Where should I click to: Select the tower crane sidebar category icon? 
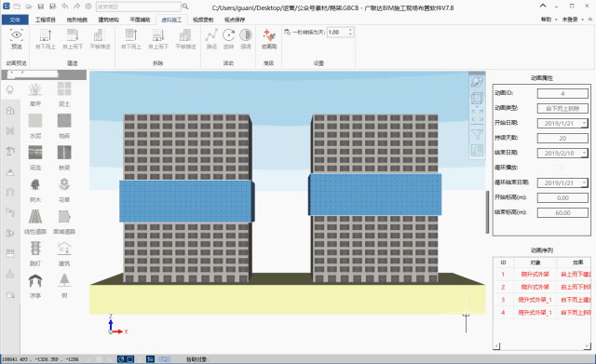10,151
